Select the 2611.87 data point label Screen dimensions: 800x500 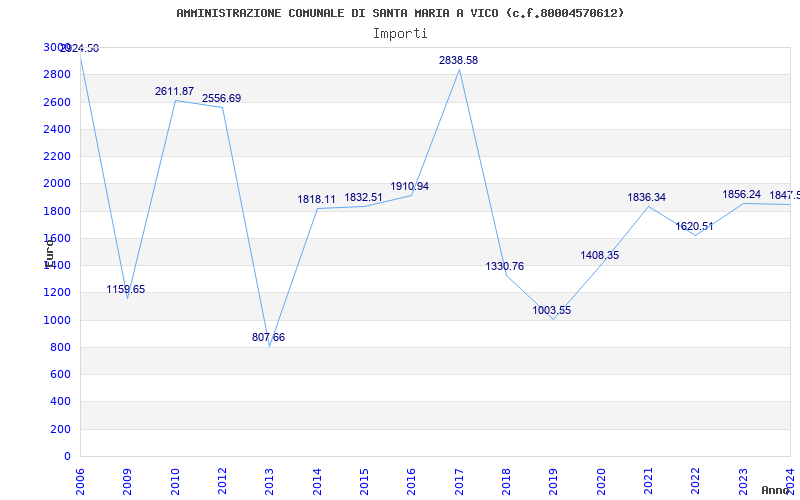174,91
